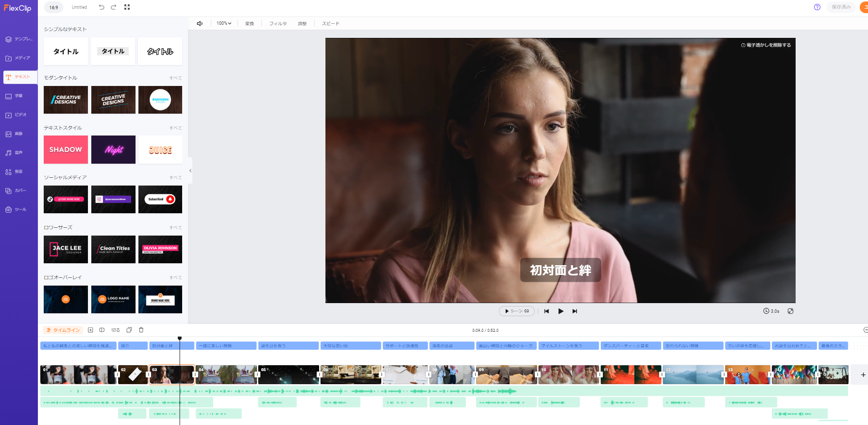Click the add scene plus icon after scene 15

[x=863, y=374]
